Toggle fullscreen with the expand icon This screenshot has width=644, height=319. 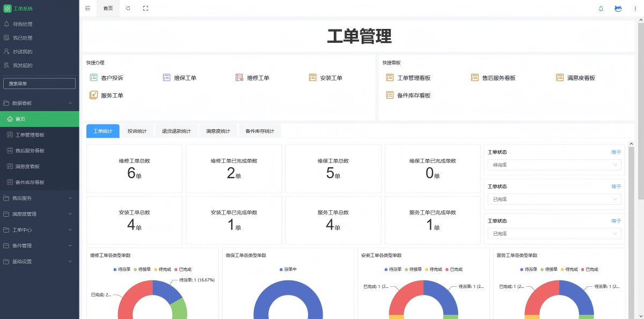pos(146,8)
